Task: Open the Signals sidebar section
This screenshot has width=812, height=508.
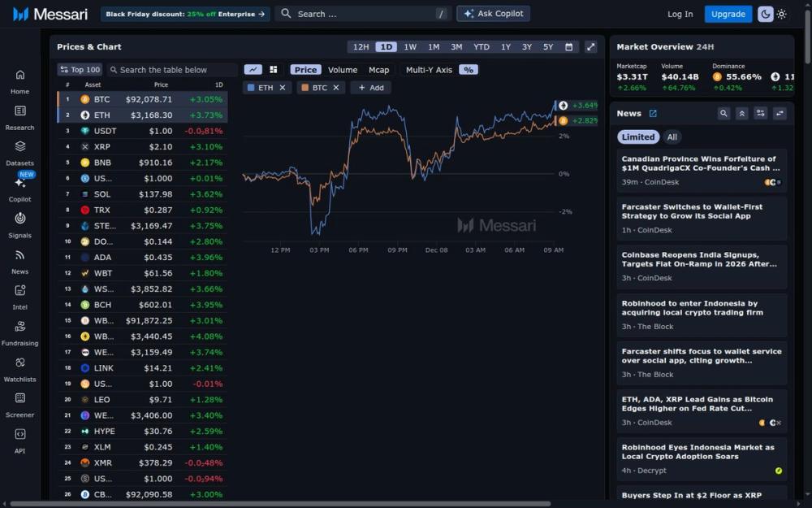Action: coord(19,225)
